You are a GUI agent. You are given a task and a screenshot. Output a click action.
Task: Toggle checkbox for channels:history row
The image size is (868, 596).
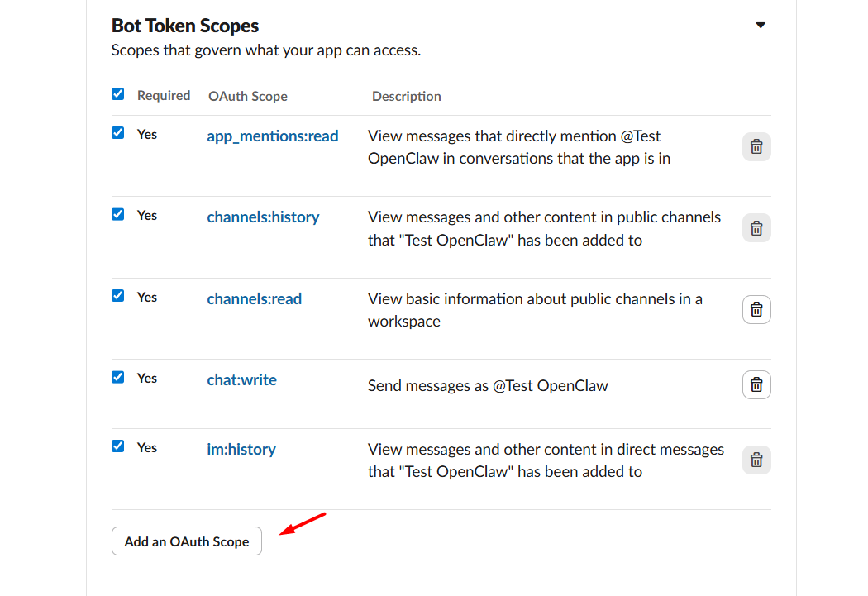pos(118,214)
